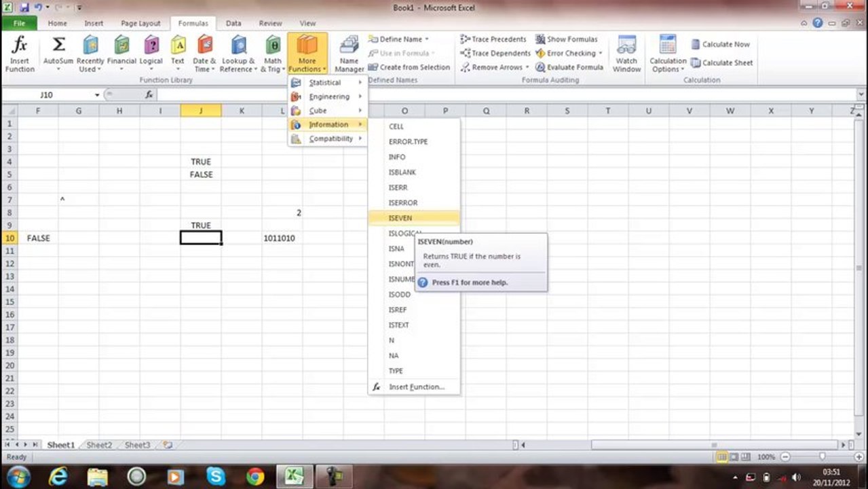Open the Financial functions library
The height and width of the screenshot is (489, 868).
click(121, 54)
